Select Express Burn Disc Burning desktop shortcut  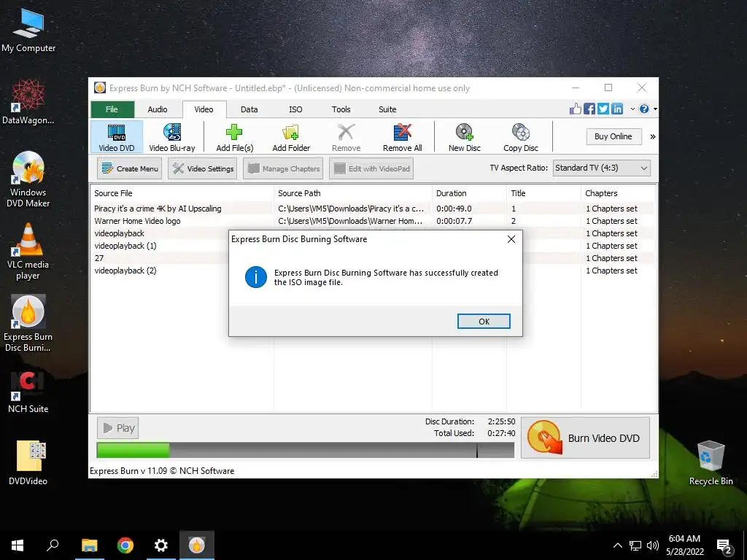(28, 324)
